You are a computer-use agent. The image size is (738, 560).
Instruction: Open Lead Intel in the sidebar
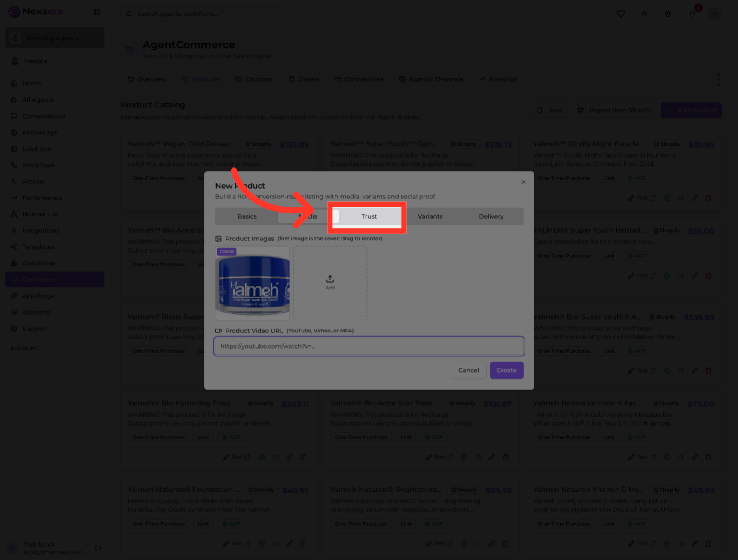[55, 149]
